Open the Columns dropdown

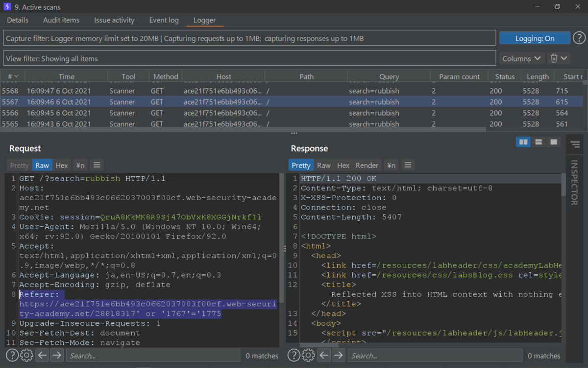click(x=521, y=58)
